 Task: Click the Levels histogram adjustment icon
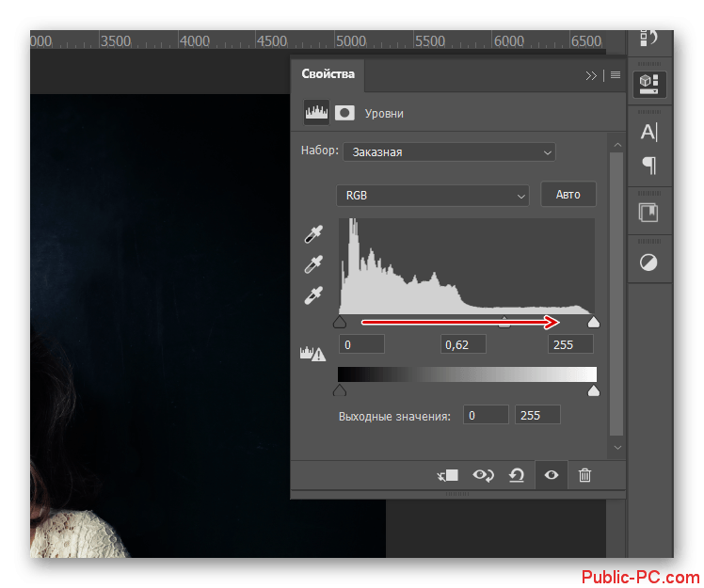coord(316,112)
